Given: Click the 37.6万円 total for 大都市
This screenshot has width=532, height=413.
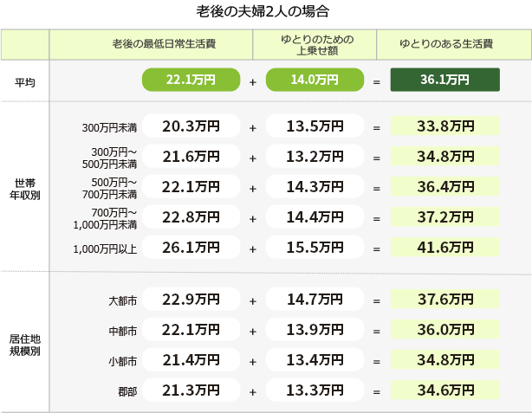Looking at the screenshot, I should [x=445, y=299].
